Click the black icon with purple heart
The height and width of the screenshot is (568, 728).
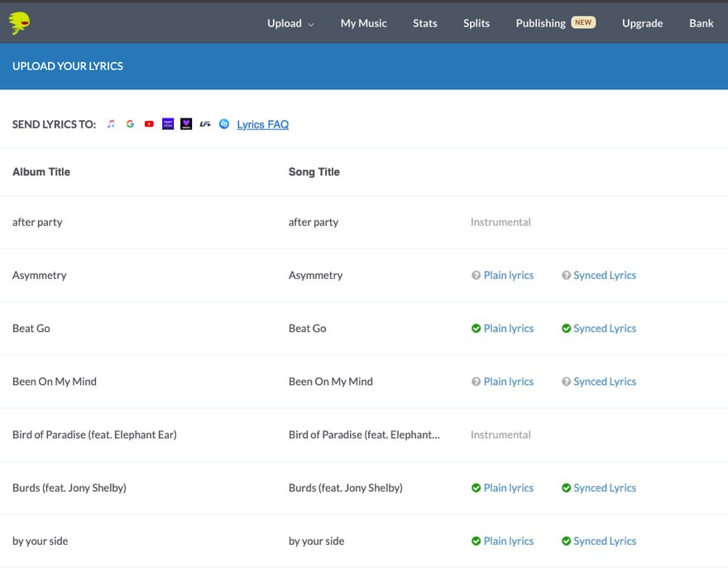pos(186,124)
